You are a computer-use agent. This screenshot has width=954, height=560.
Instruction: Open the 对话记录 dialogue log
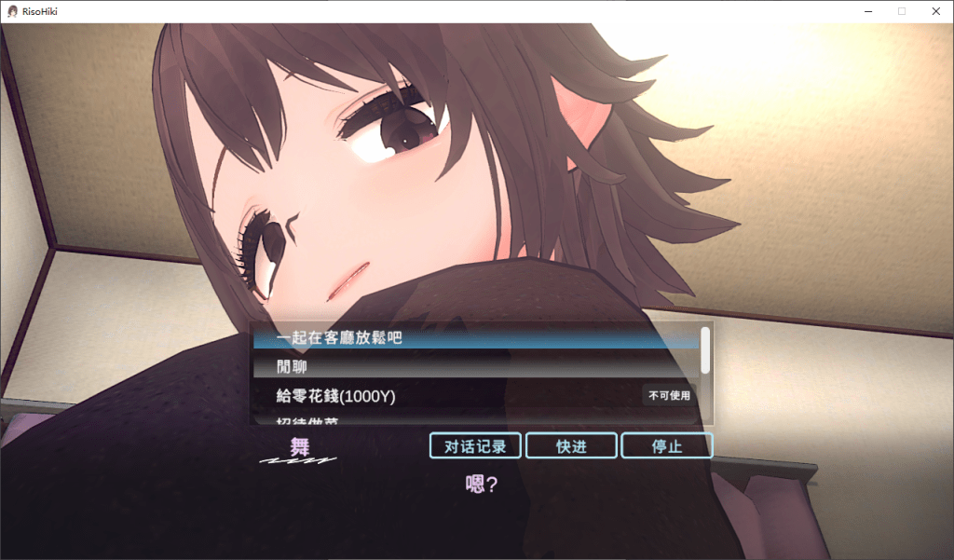pos(475,446)
